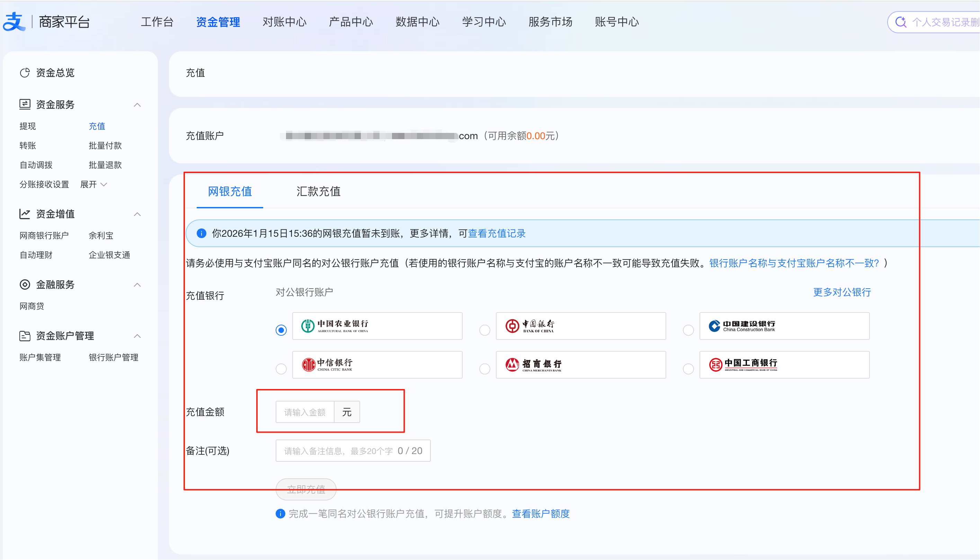Choose the China CITIC Bank radio button

(281, 369)
